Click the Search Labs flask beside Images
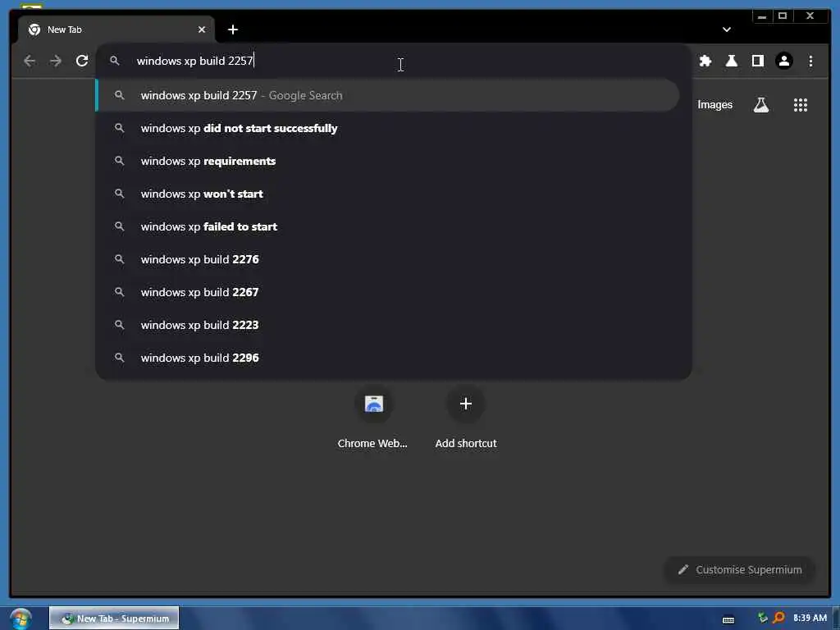The width and height of the screenshot is (840, 630). (x=761, y=105)
